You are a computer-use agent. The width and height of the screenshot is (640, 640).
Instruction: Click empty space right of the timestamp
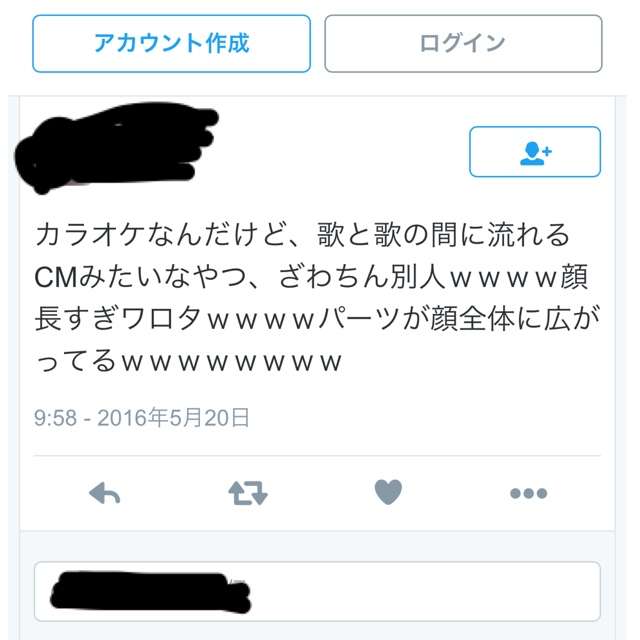pos(424,418)
